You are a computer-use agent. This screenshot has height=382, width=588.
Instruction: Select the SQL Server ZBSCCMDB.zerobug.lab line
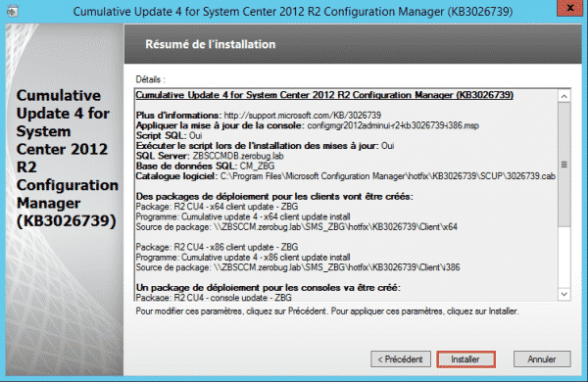tap(210, 156)
